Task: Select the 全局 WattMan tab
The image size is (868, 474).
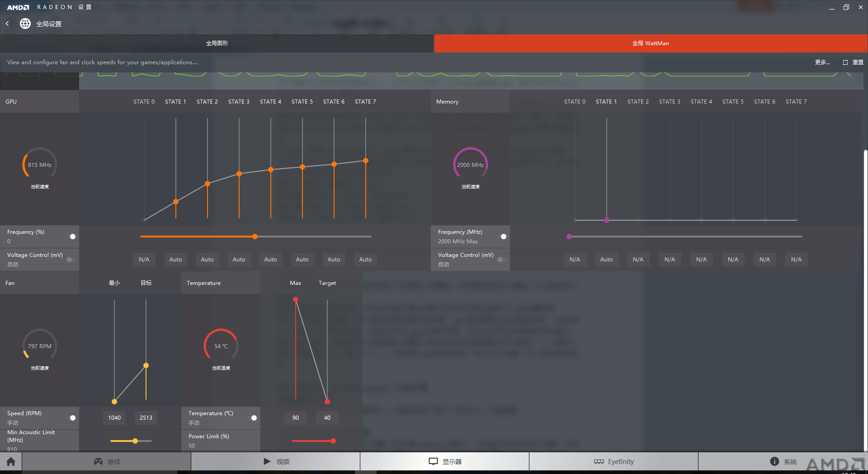Action: [651, 43]
